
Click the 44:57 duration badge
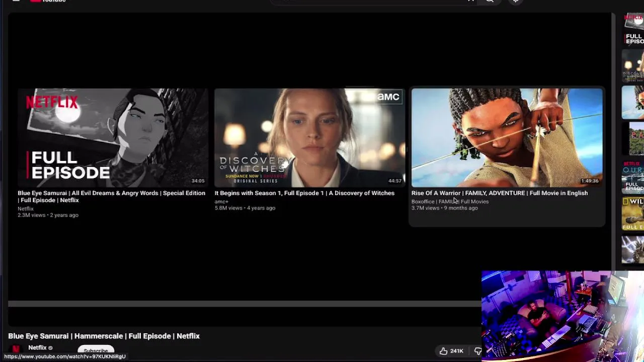pos(395,181)
